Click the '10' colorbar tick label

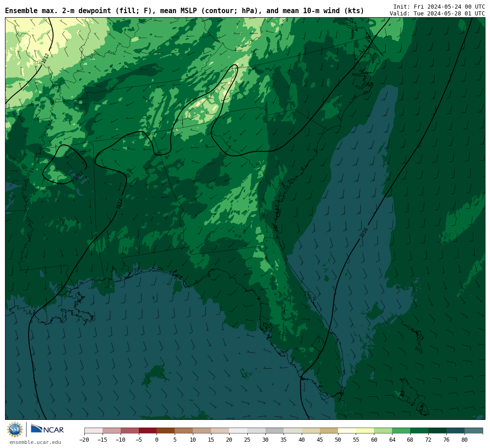(x=193, y=440)
